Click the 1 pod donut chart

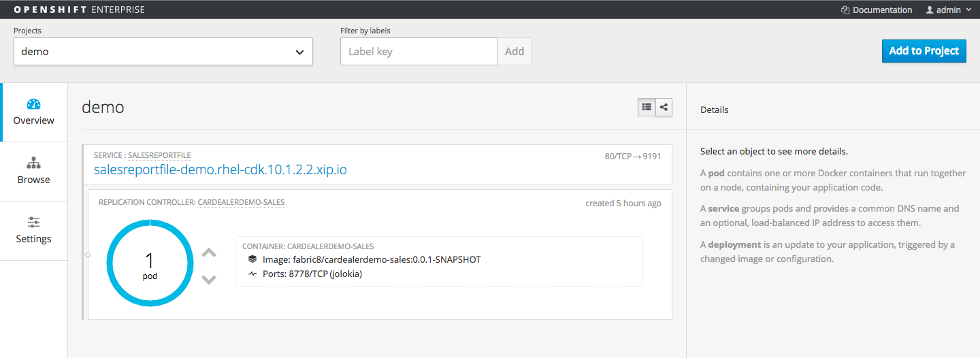(x=150, y=262)
